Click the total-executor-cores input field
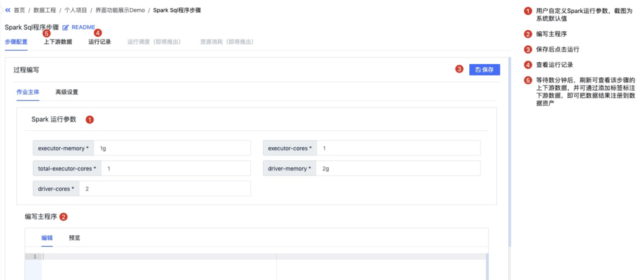This screenshot has height=280, width=644. [x=176, y=169]
